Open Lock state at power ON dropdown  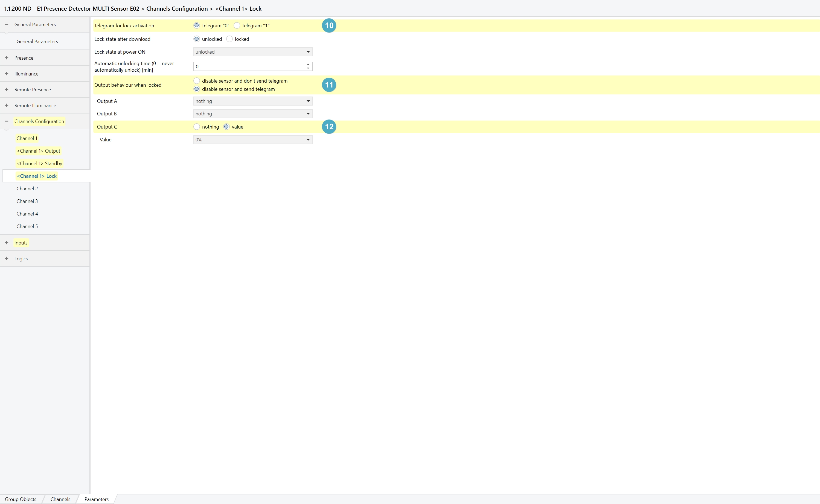pos(253,52)
